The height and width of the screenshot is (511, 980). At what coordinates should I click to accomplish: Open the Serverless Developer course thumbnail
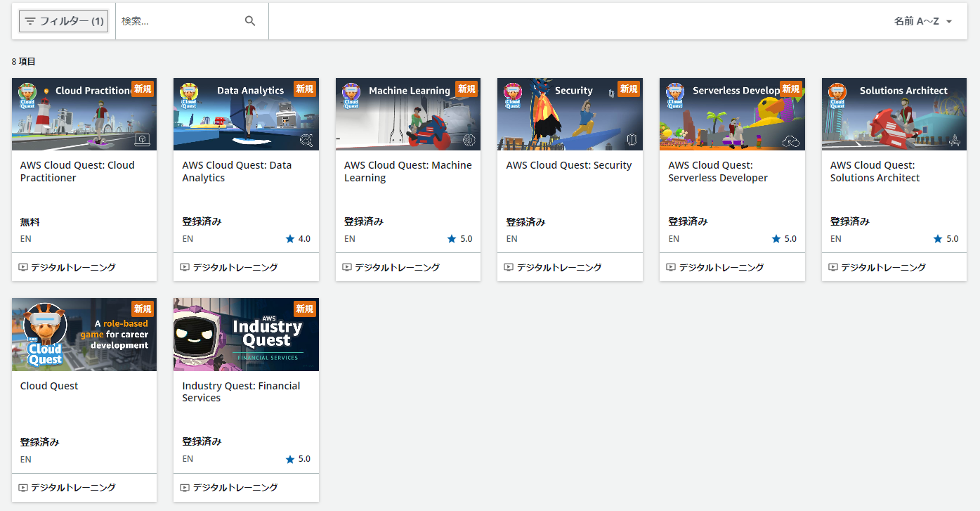coord(732,114)
